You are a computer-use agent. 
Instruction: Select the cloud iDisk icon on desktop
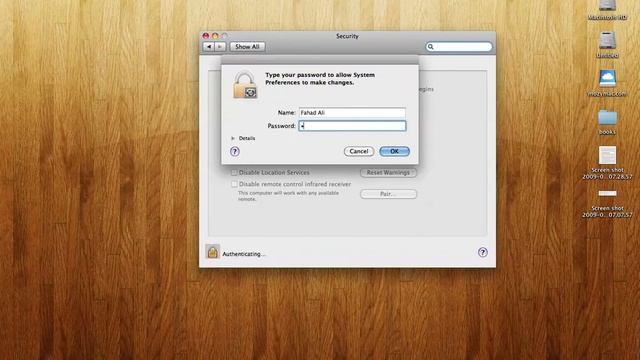coord(607,78)
